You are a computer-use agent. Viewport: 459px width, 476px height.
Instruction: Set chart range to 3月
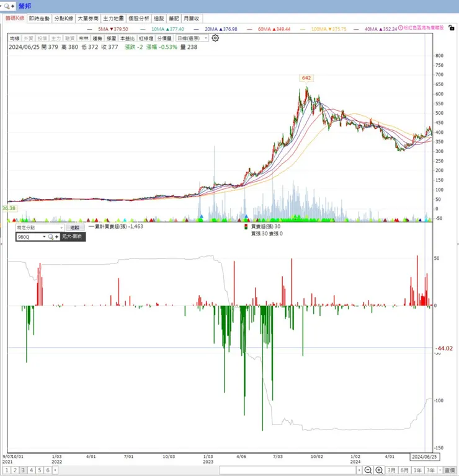tap(391, 470)
